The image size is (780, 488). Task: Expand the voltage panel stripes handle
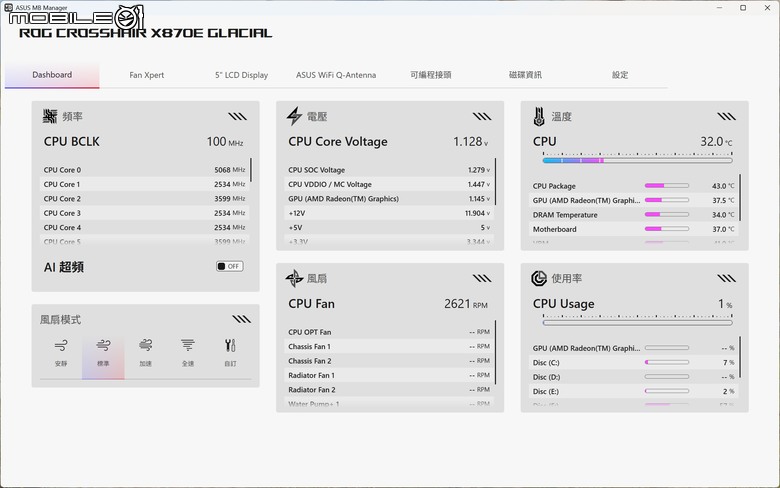click(x=482, y=116)
